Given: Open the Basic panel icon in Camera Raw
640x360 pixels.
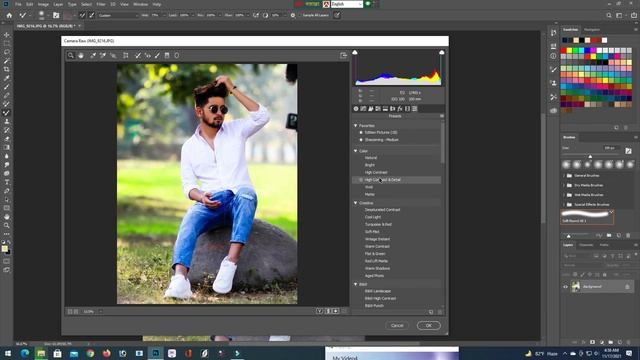Looking at the screenshot, I should tap(356, 109).
